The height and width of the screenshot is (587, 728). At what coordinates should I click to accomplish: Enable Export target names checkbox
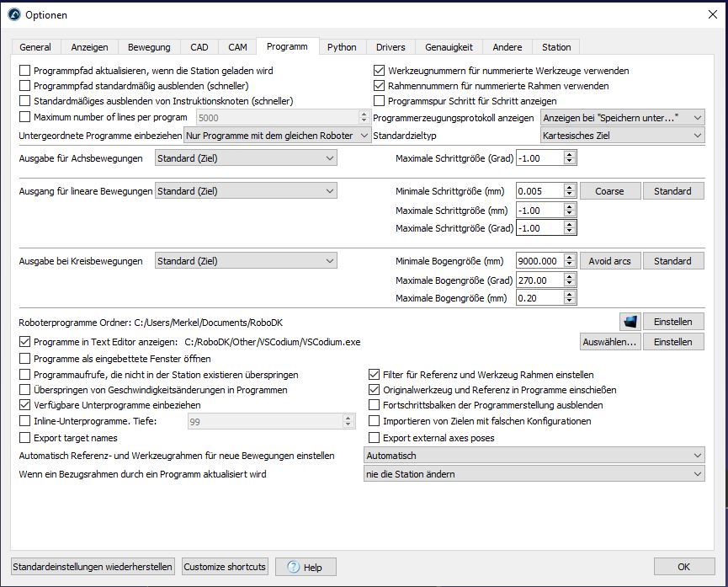pyautogui.click(x=25, y=438)
